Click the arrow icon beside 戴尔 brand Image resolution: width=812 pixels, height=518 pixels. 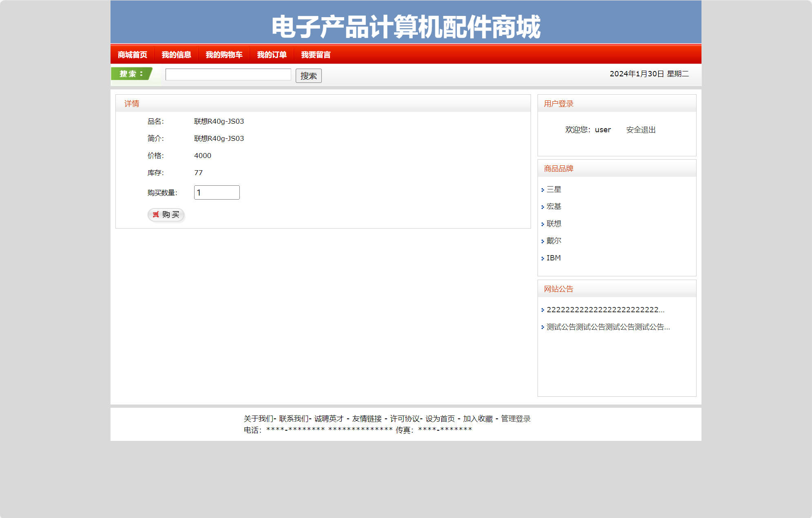tap(543, 241)
